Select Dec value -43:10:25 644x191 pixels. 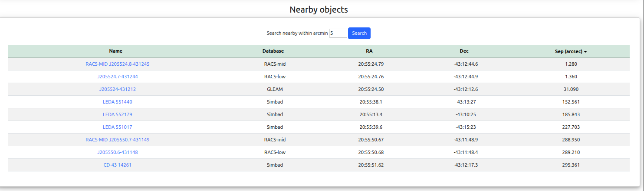click(466, 114)
